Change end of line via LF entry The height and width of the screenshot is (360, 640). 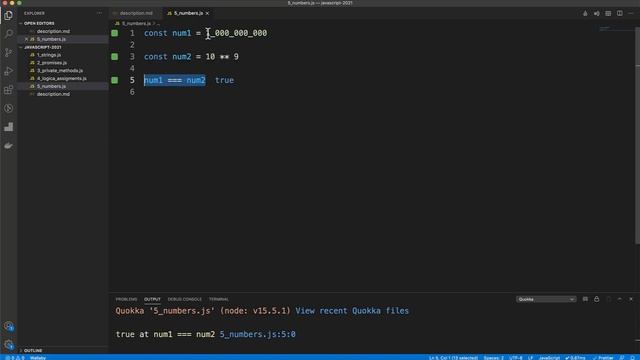click(x=530, y=358)
